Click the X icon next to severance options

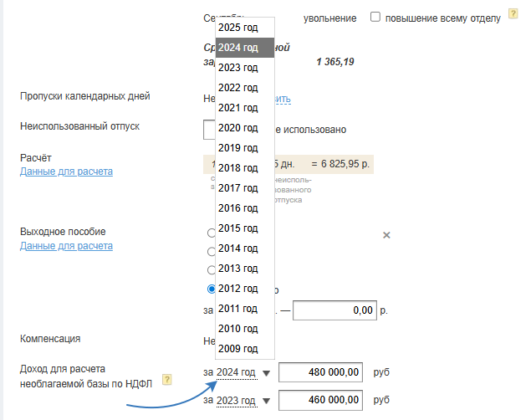(386, 235)
